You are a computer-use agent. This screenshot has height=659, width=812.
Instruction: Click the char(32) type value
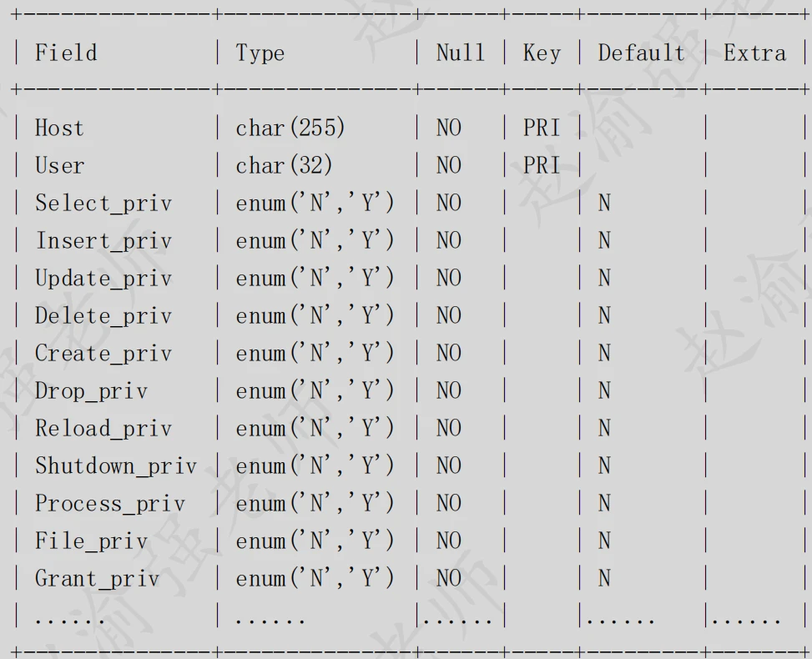(284, 166)
